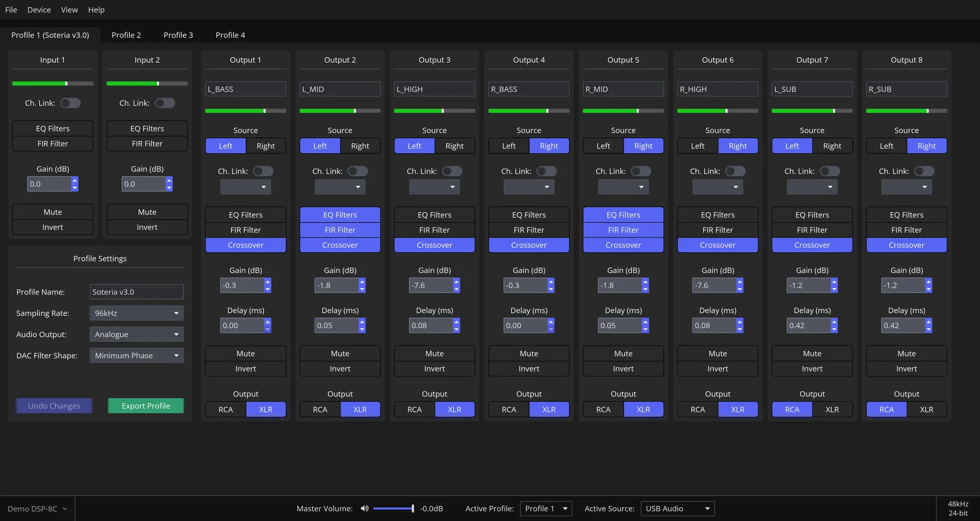This screenshot has height=521, width=980.
Task: Open the View menu
Action: click(69, 10)
